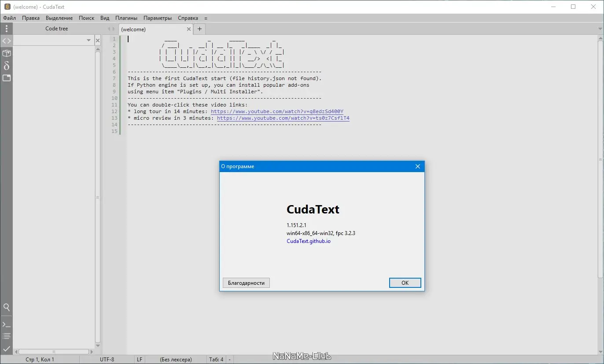Click OK in the about dialog
Viewport: 604px width, 364px height.
click(x=405, y=283)
